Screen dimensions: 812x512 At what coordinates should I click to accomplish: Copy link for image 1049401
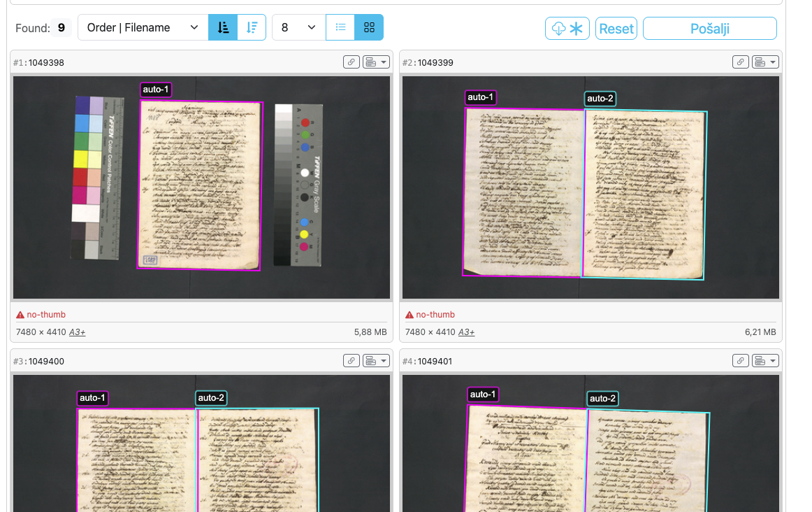741,361
